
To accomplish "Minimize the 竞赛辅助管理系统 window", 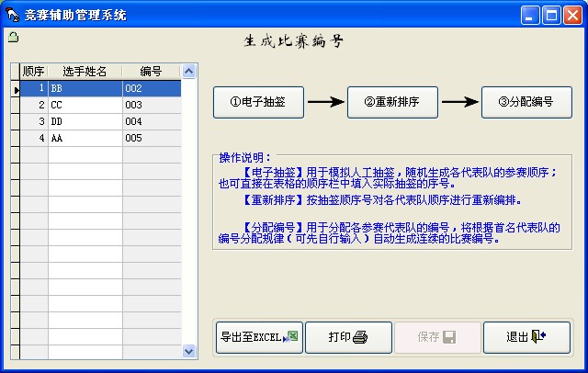I will [x=530, y=16].
